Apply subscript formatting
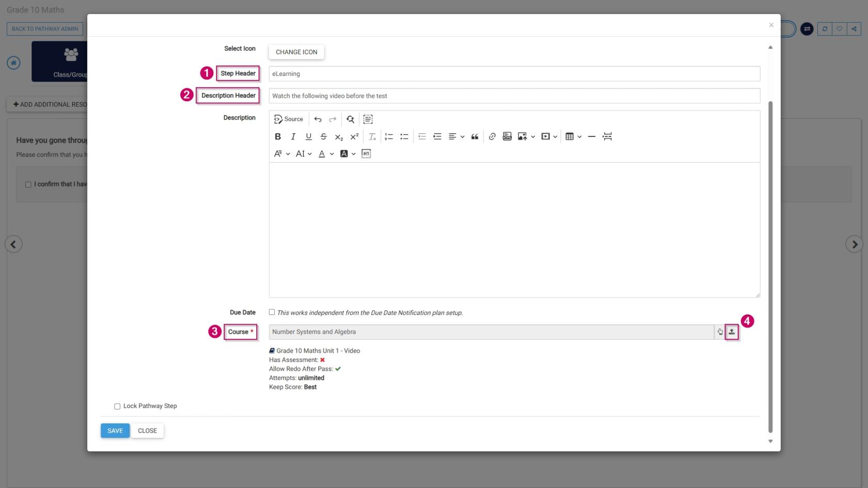Image resolution: width=868 pixels, height=488 pixels. (339, 137)
